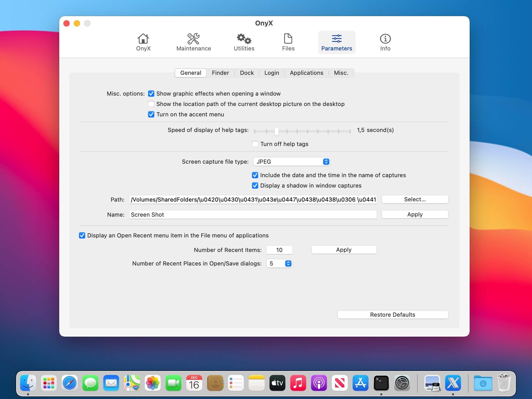Click the Restore Defaults button
The image size is (532, 399).
point(393,315)
